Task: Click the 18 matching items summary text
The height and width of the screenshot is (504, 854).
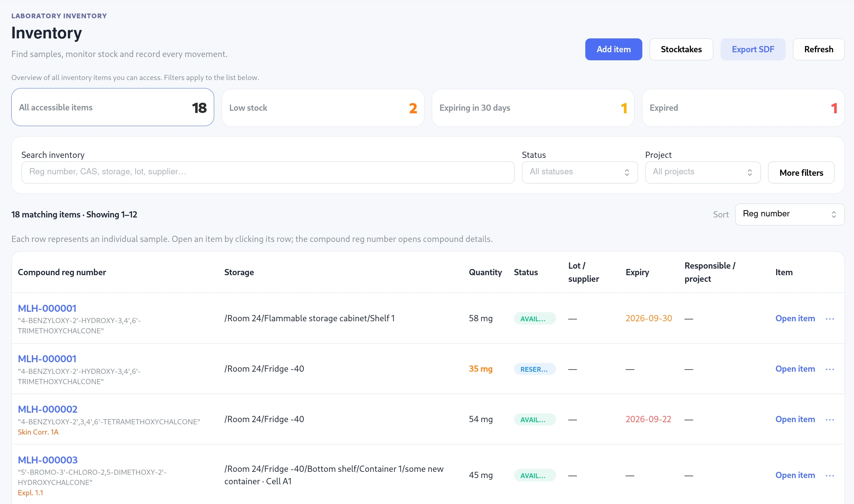Action: tap(74, 215)
